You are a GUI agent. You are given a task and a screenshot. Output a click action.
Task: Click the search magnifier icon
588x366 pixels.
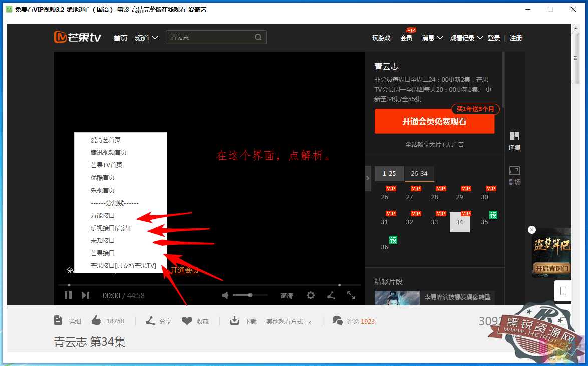coord(258,37)
